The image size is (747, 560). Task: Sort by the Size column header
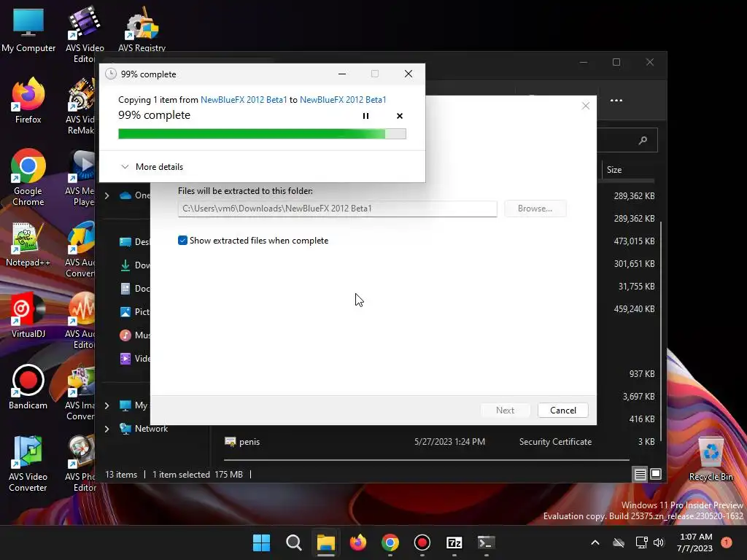(x=614, y=169)
